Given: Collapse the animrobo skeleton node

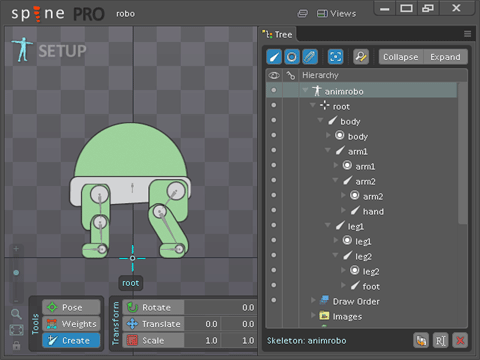Looking at the screenshot, I should point(305,90).
